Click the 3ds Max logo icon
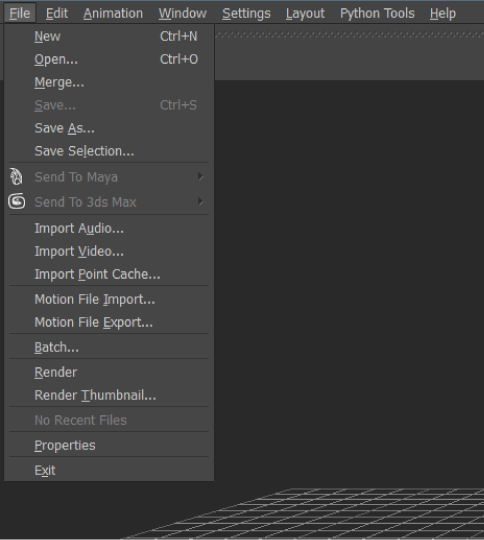 tap(17, 201)
